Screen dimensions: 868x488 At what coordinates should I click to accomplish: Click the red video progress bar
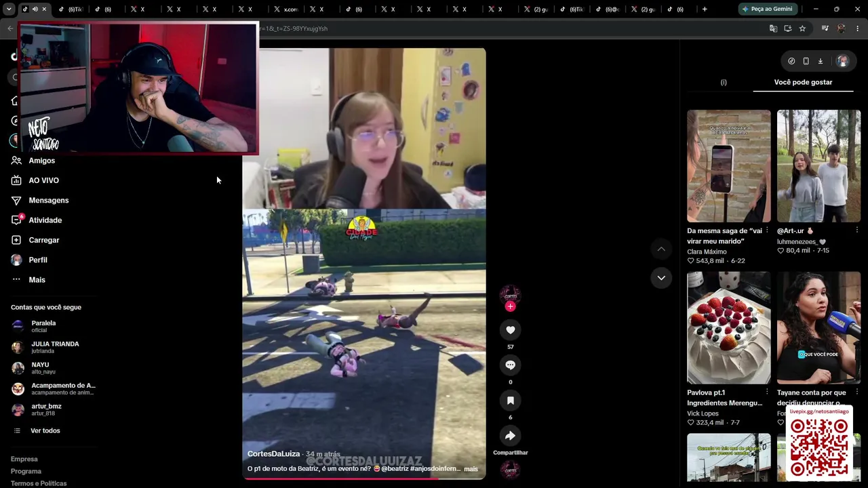(x=364, y=479)
